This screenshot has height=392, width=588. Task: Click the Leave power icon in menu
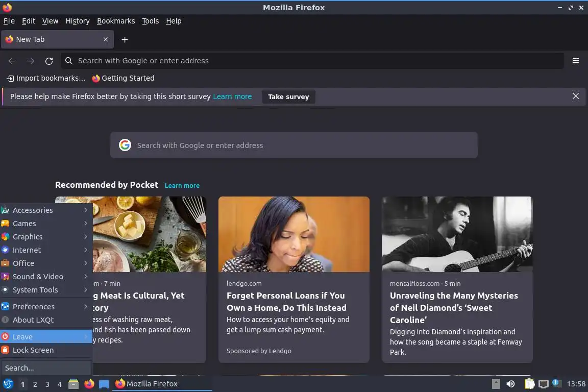5,336
